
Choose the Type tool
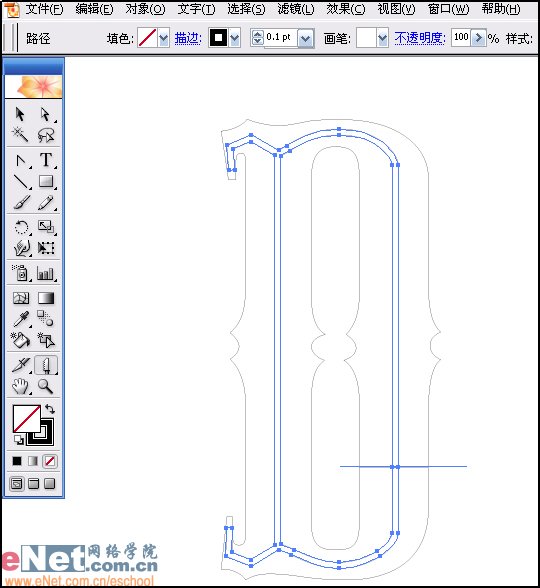pos(46,160)
